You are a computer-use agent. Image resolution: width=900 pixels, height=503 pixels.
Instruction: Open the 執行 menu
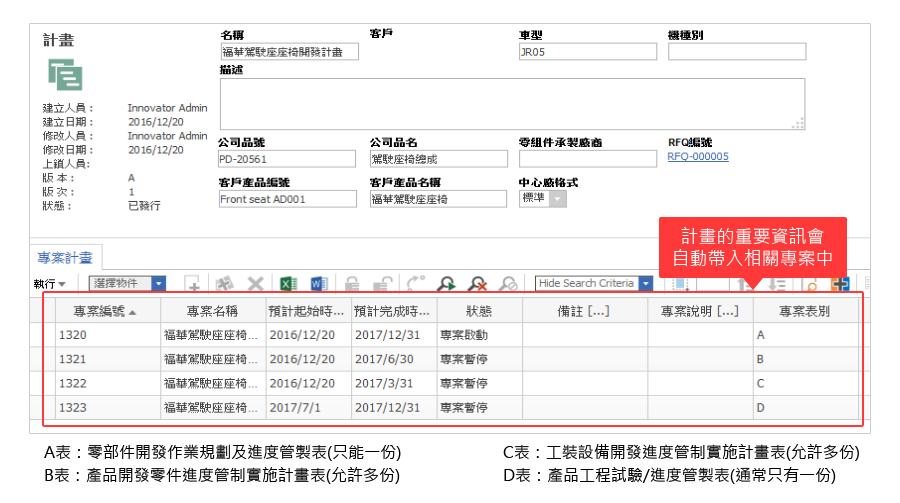pos(49,284)
